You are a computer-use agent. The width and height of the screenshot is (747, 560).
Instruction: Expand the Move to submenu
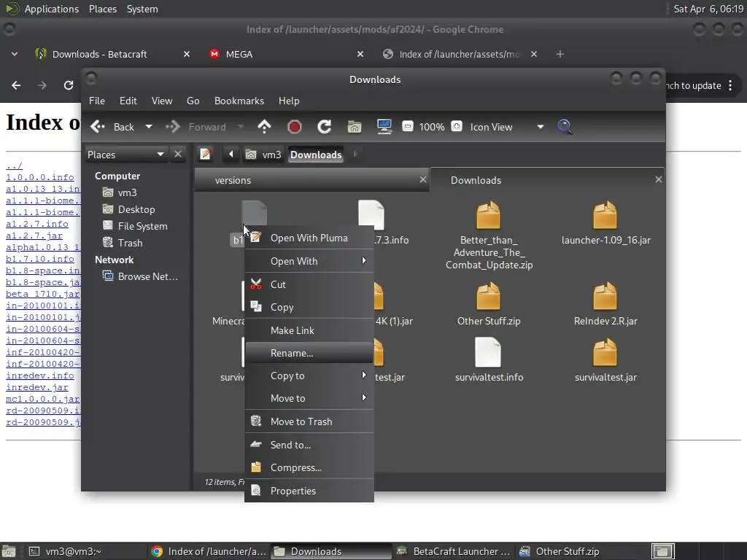tap(309, 398)
